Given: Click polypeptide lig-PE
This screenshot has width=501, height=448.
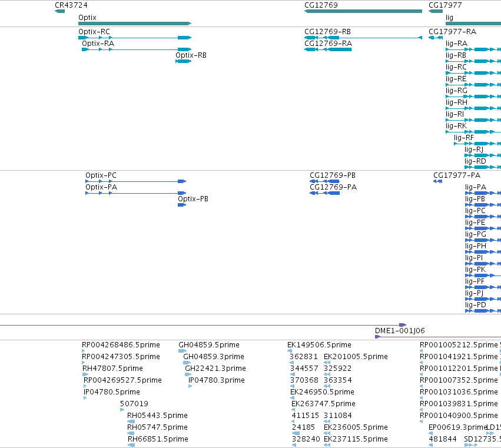Looking at the screenshot, I should 483,228.
